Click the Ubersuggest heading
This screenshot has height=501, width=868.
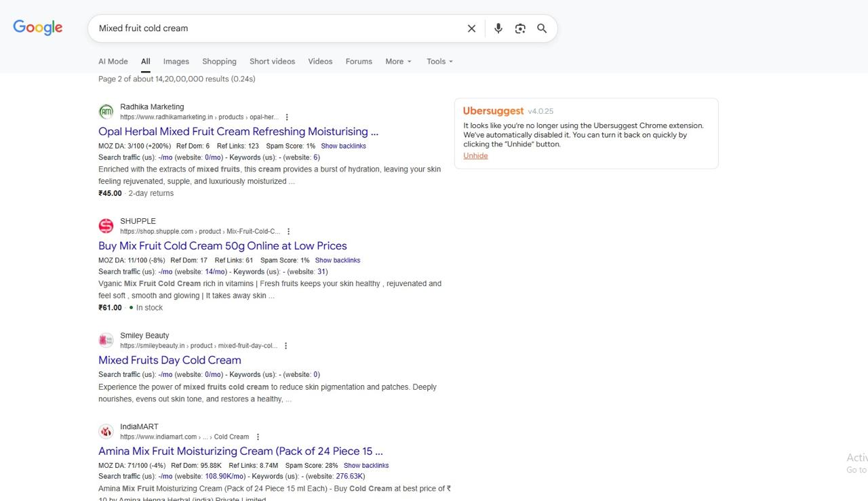click(493, 111)
